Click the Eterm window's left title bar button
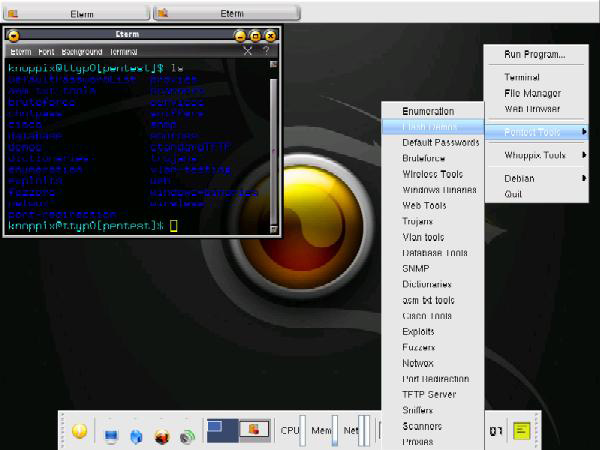Image resolution: width=600 pixels, height=450 pixels. pyautogui.click(x=14, y=35)
